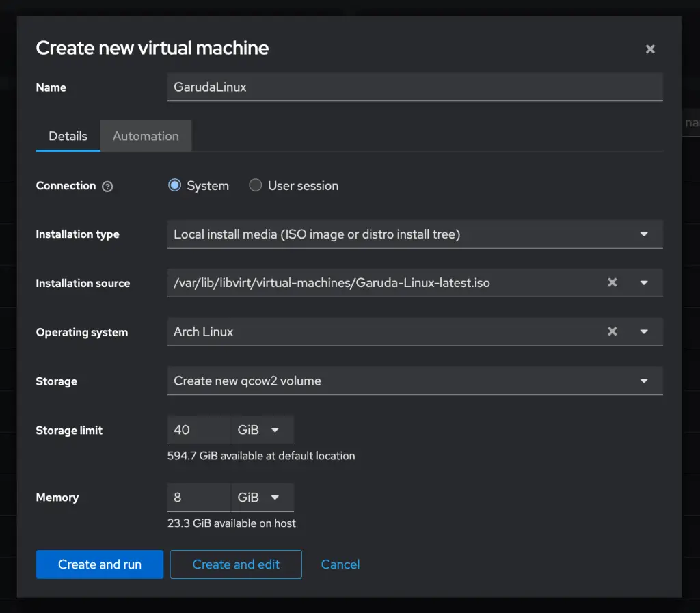Switch to the Details tab
Screen dimensions: 700x613
[68, 135]
